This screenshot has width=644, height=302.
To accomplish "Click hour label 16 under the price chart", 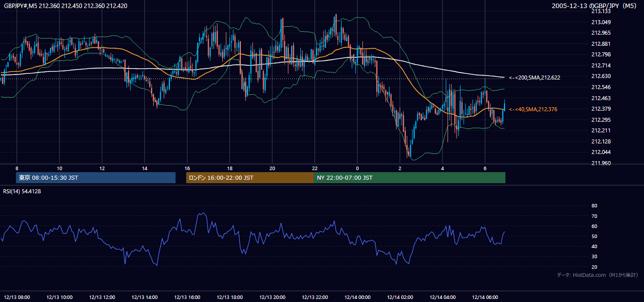I will (187, 168).
